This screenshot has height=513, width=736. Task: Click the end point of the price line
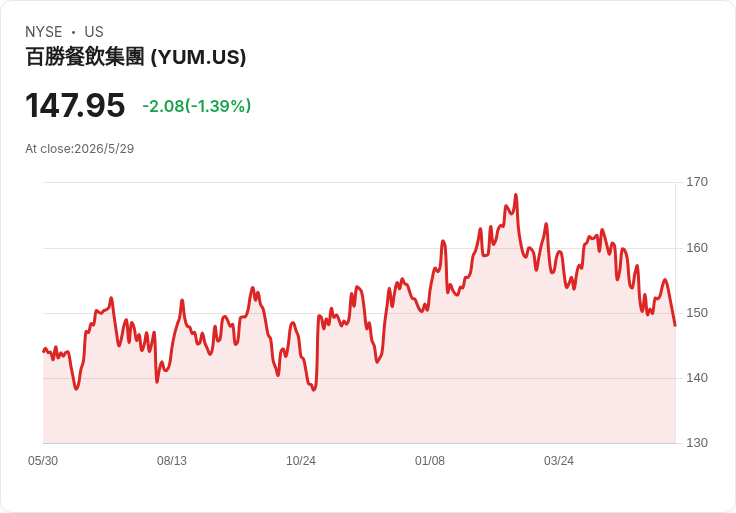[x=675, y=325]
